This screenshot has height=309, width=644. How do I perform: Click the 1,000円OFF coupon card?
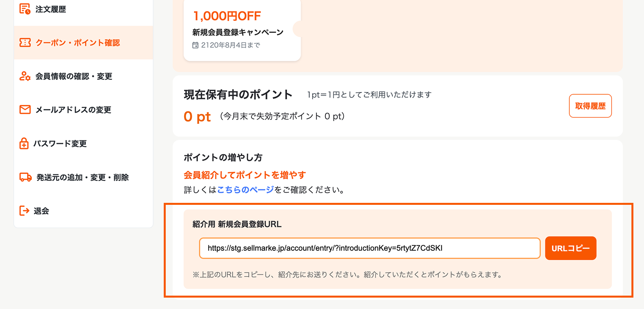pos(242,29)
